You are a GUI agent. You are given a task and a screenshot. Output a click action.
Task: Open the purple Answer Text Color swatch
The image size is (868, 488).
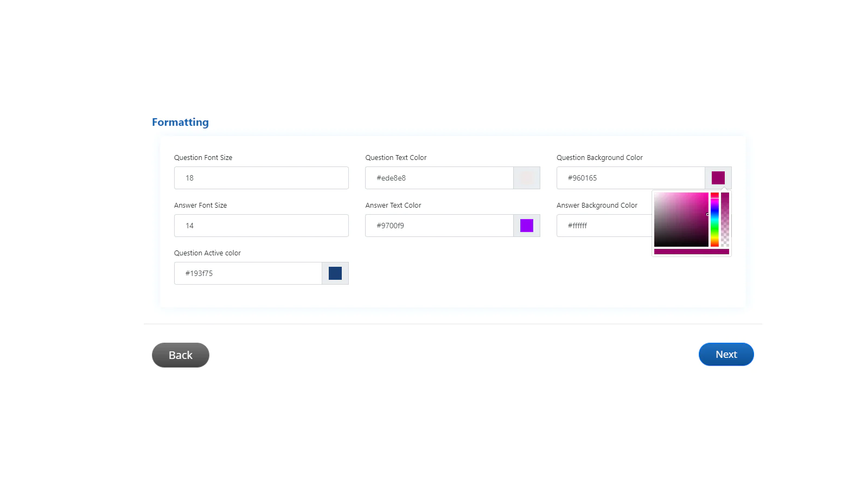pos(526,226)
